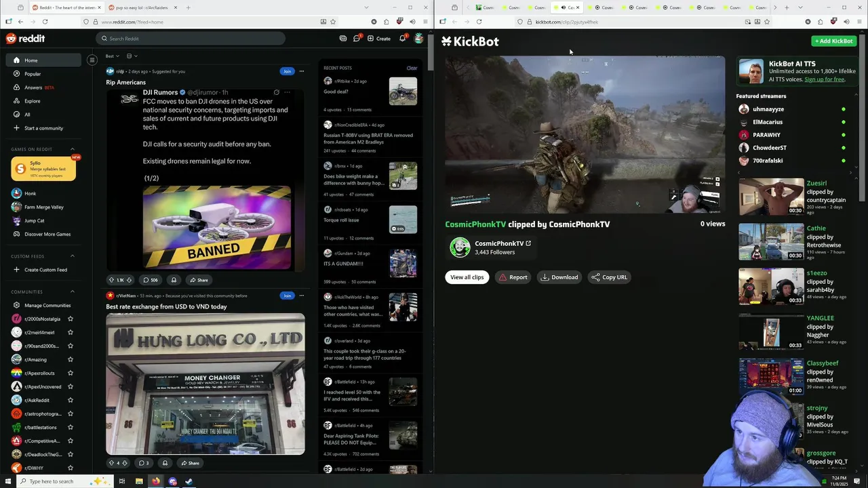Viewport: 868px width, 488px height.
Task: Copy URL of the clip
Action: [x=609, y=277]
